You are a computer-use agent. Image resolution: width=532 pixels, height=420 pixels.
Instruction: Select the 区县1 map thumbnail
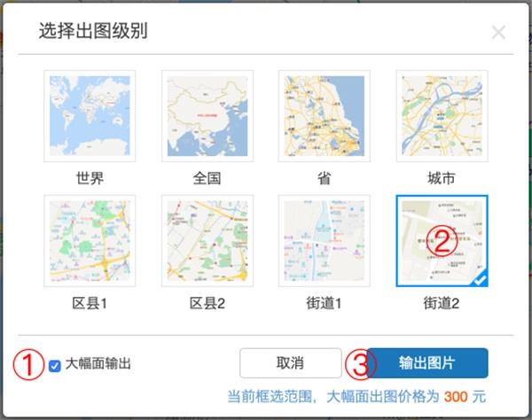coord(89,241)
